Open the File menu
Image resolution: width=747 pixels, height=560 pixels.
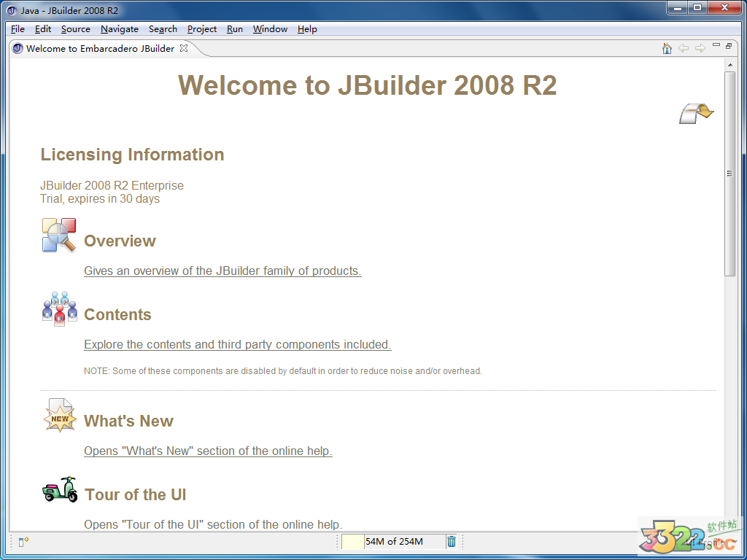[x=18, y=29]
